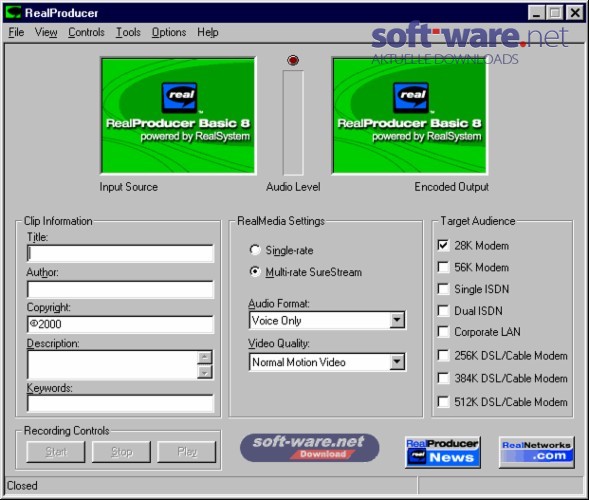
Task: Expand the Audio Format dropdown
Action: [397, 320]
